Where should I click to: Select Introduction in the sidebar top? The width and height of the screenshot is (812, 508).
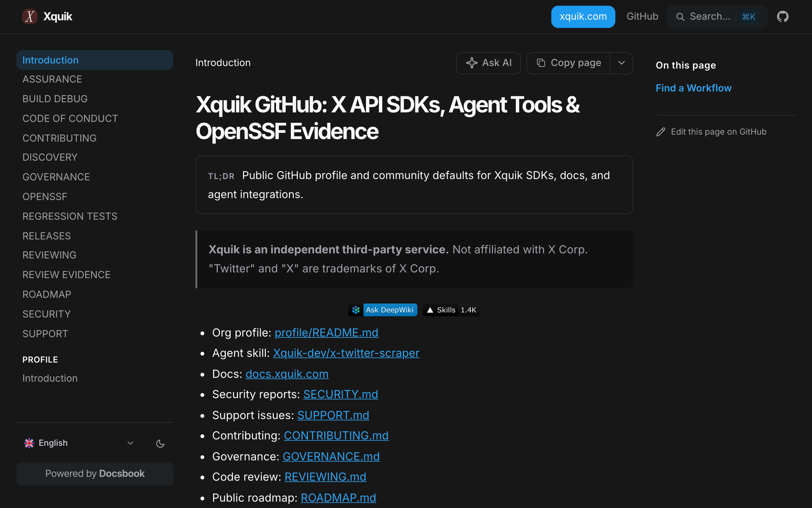95,60
